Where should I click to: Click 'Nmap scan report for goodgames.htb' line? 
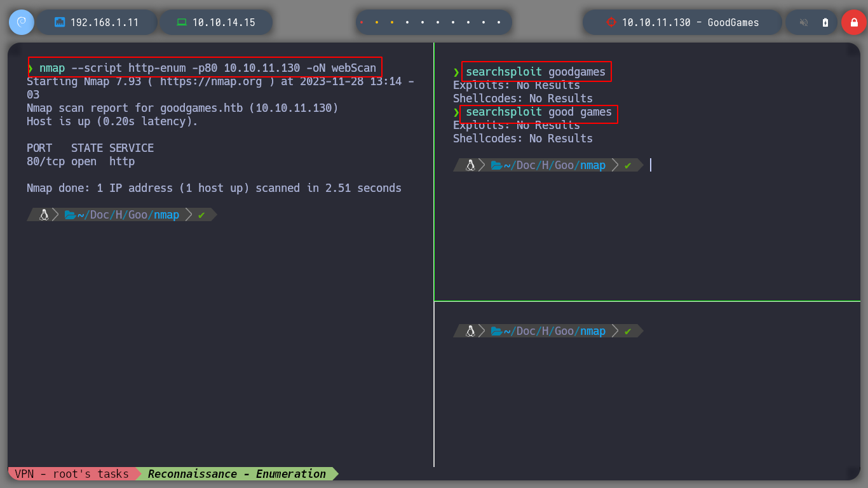[x=182, y=108]
